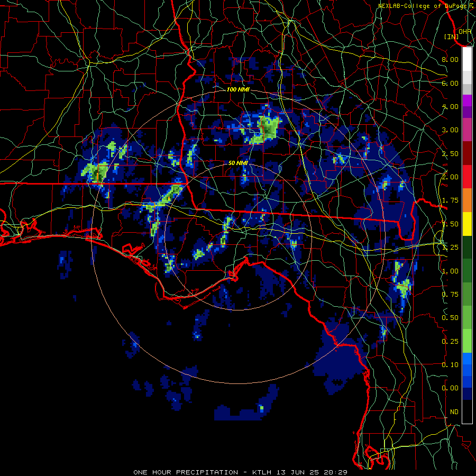Click the 3.00 legend value
The height and width of the screenshot is (476, 476).
[x=450, y=130]
